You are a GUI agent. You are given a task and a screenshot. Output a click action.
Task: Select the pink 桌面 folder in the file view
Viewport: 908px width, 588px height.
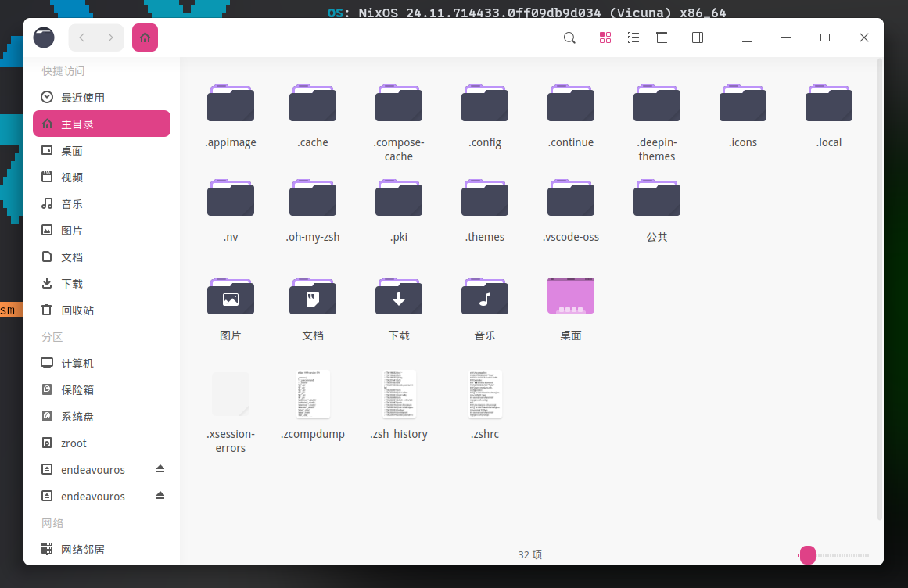(x=571, y=310)
